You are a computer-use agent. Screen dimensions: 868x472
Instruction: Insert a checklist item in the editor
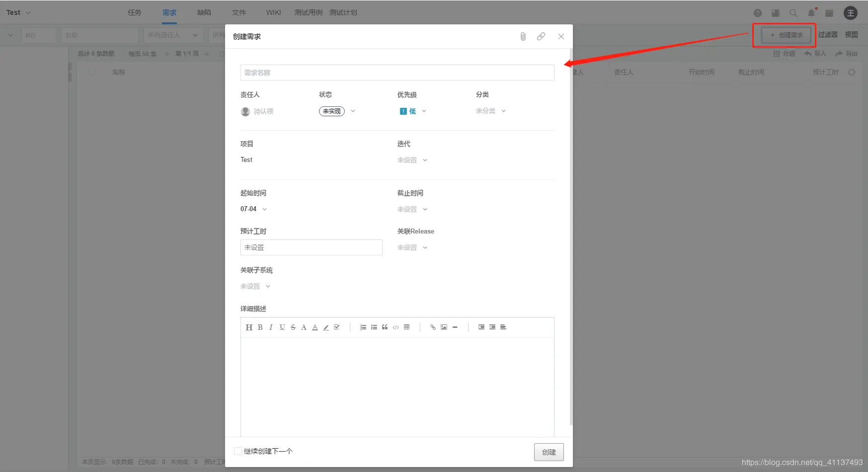pos(337,327)
